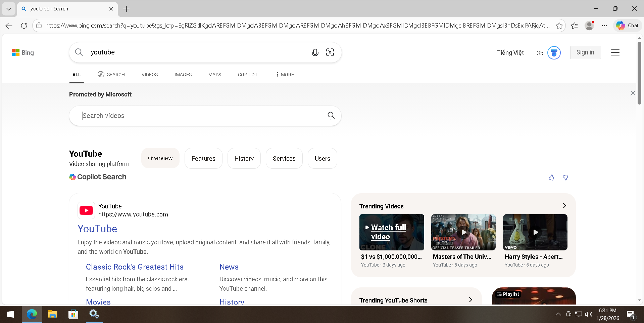This screenshot has height=323, width=644.
Task: Switch to the VIDEOS tab
Action: [149, 75]
